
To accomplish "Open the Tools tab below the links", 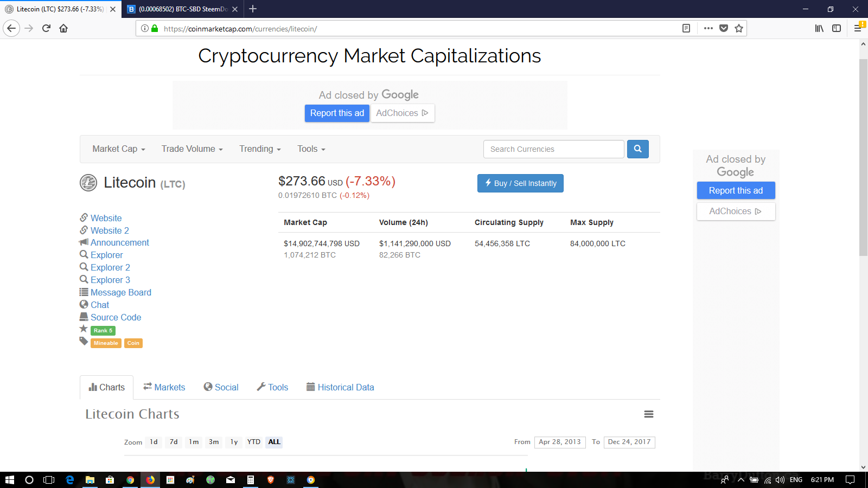I will pyautogui.click(x=272, y=387).
